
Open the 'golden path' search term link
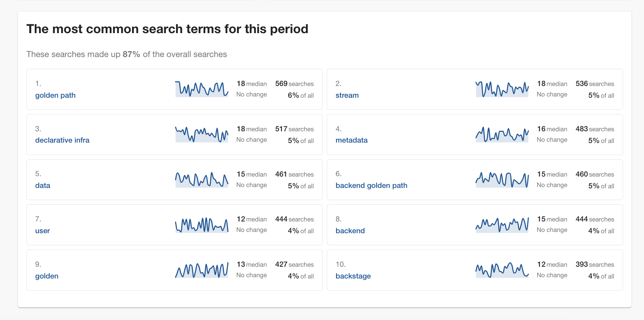tap(55, 95)
